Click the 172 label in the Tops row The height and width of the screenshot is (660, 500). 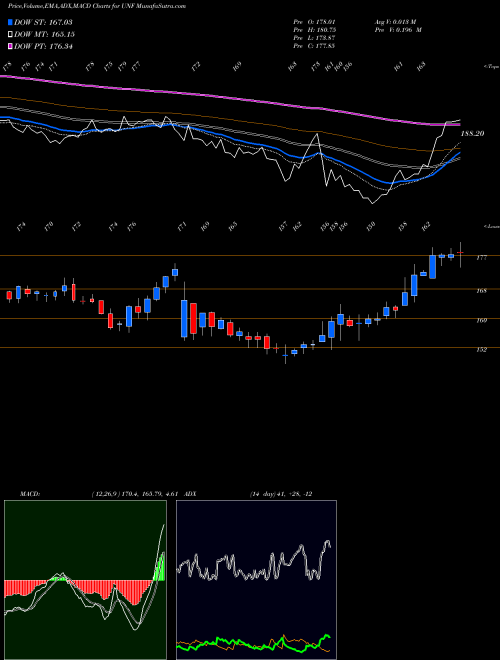tap(196, 67)
